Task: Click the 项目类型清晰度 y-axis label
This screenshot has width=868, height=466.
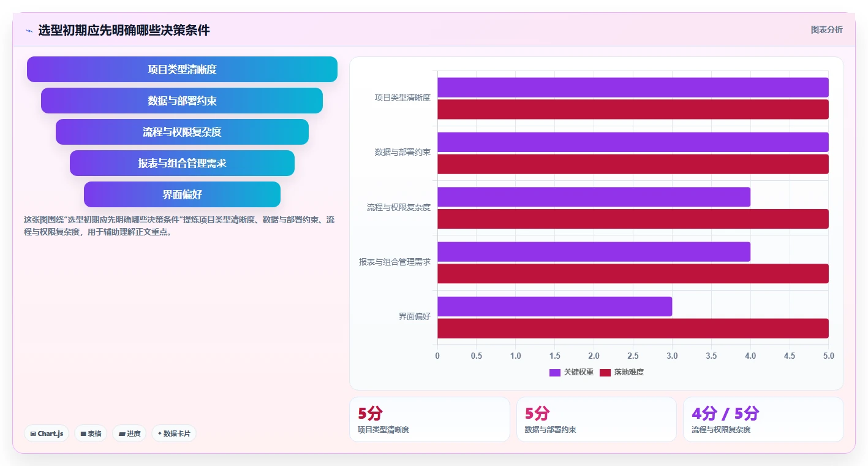Action: pos(402,97)
